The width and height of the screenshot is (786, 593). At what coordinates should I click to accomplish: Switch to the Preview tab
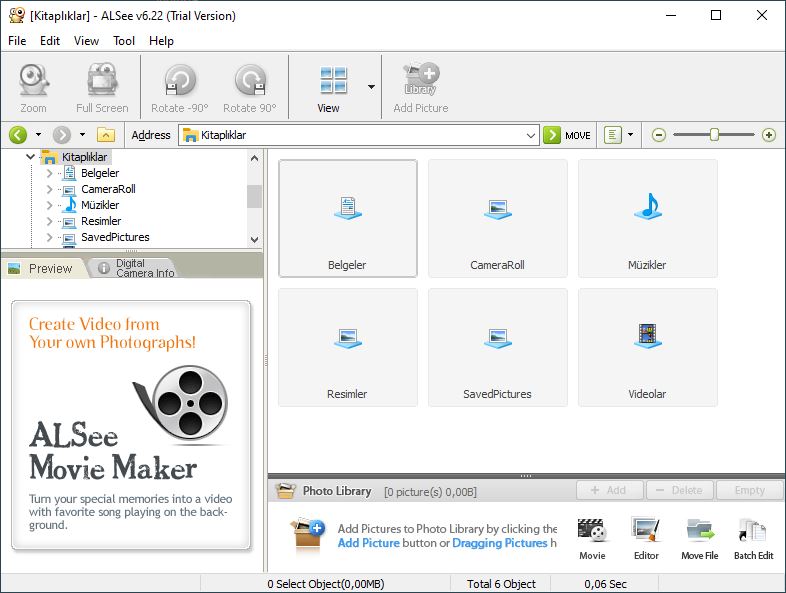42,268
